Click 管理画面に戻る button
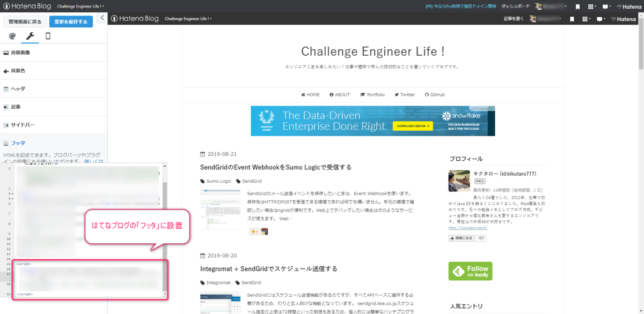 coord(25,21)
